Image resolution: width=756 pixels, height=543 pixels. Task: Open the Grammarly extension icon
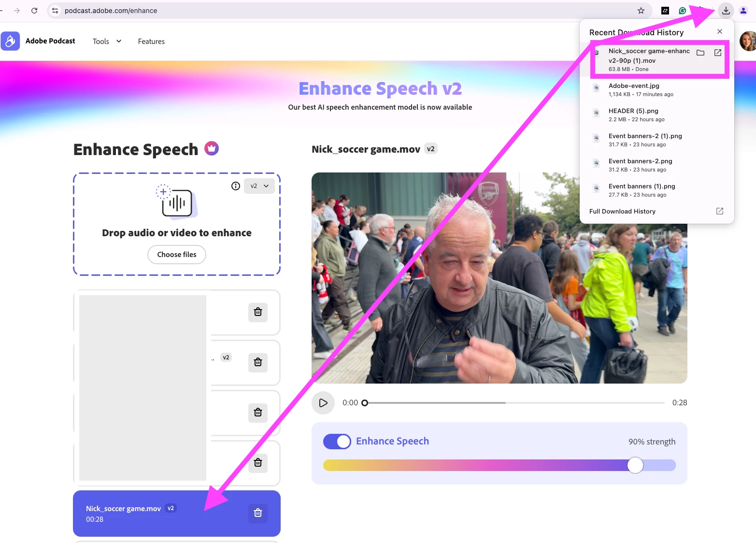pos(683,11)
